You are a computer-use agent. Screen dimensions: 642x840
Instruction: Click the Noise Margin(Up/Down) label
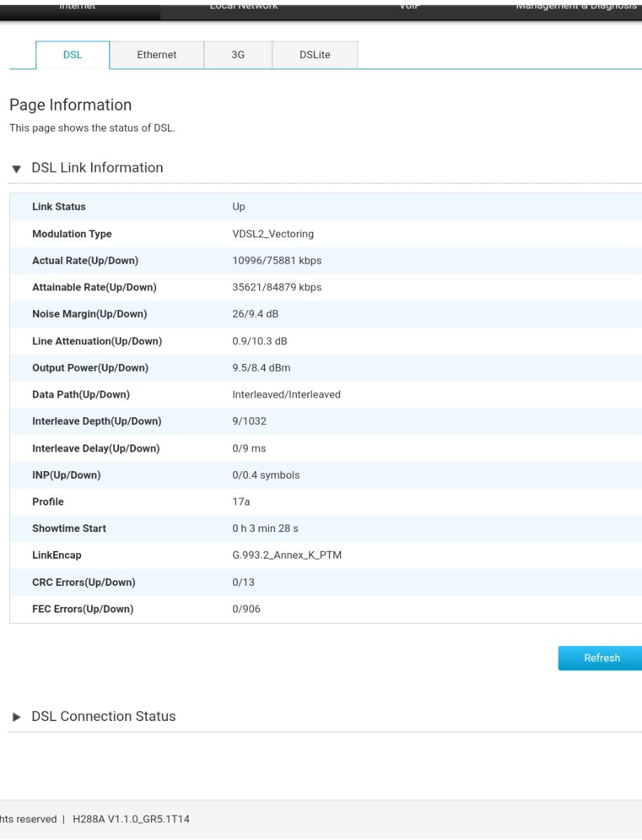pos(90,314)
